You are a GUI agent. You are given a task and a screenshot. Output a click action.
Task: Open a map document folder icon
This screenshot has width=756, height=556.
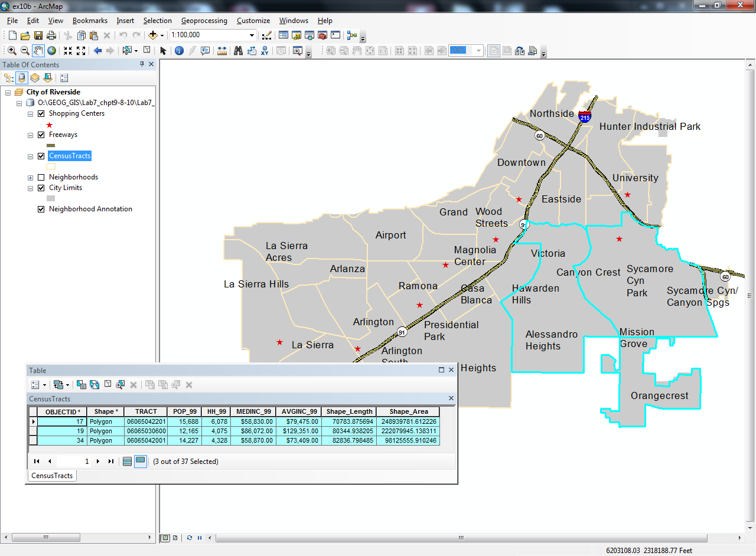pyautogui.click(x=25, y=35)
